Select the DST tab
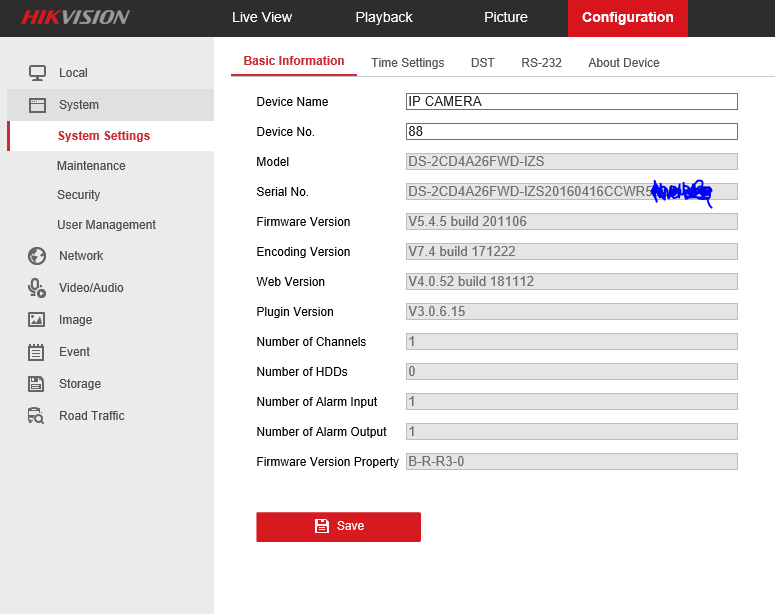This screenshot has width=775, height=614. (483, 63)
